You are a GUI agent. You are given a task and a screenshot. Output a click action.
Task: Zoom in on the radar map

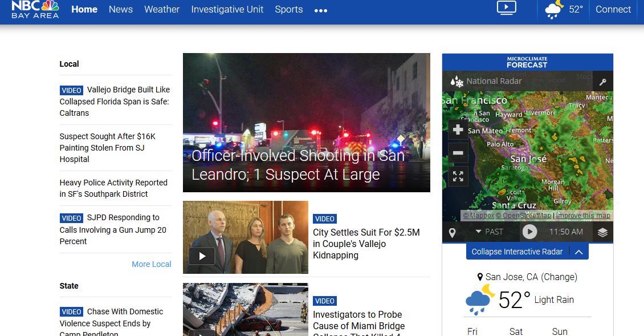pyautogui.click(x=458, y=130)
